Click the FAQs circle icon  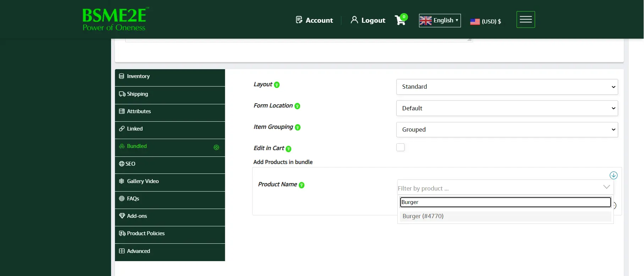[122, 199]
